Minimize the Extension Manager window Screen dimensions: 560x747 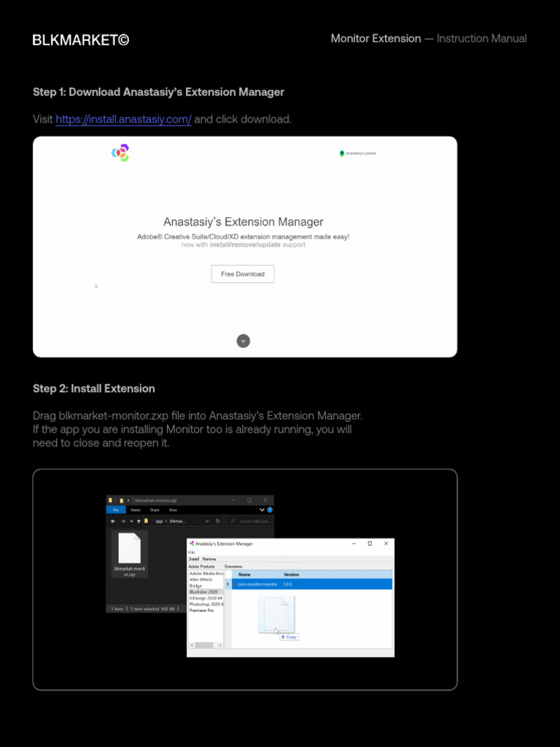pyautogui.click(x=354, y=543)
